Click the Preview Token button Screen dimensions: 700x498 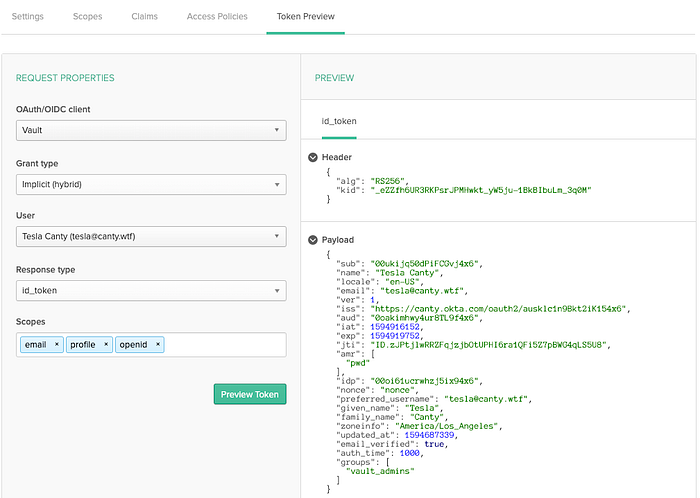coord(250,394)
